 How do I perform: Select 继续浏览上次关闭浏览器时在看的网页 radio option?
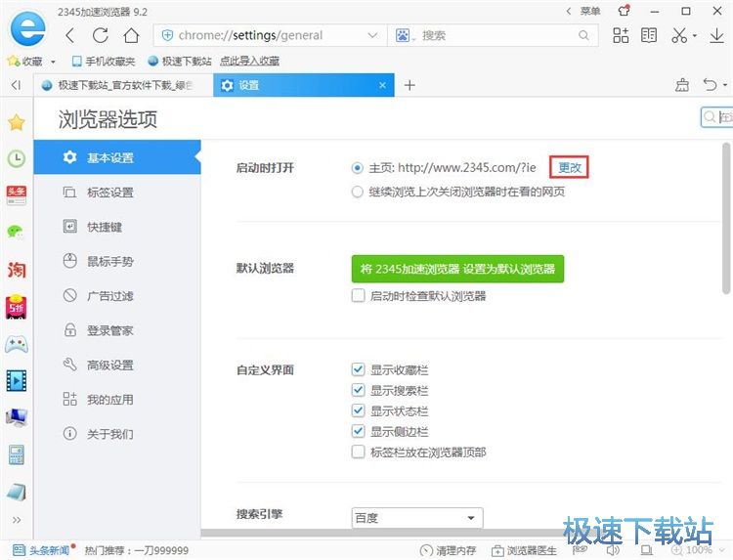(x=357, y=192)
